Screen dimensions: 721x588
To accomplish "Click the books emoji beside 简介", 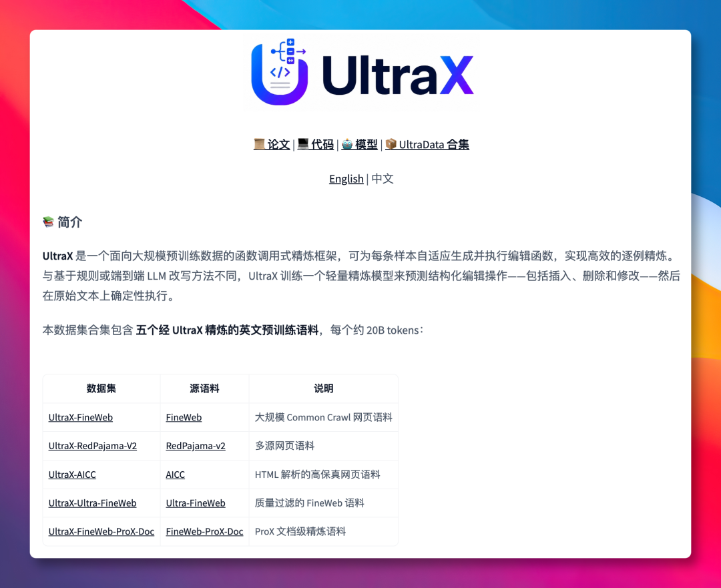I will (48, 222).
